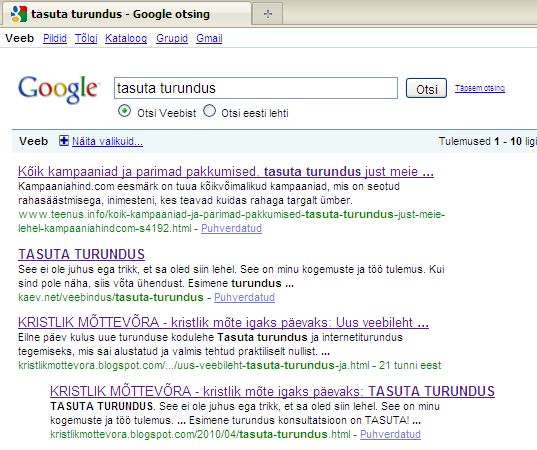
Task: Open Gmail from the top navigation
Action: pyautogui.click(x=209, y=38)
